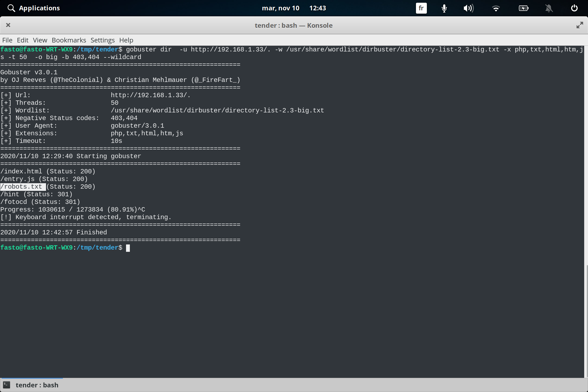Open the calendar from the clock
This screenshot has width=588, height=392.
click(295, 8)
